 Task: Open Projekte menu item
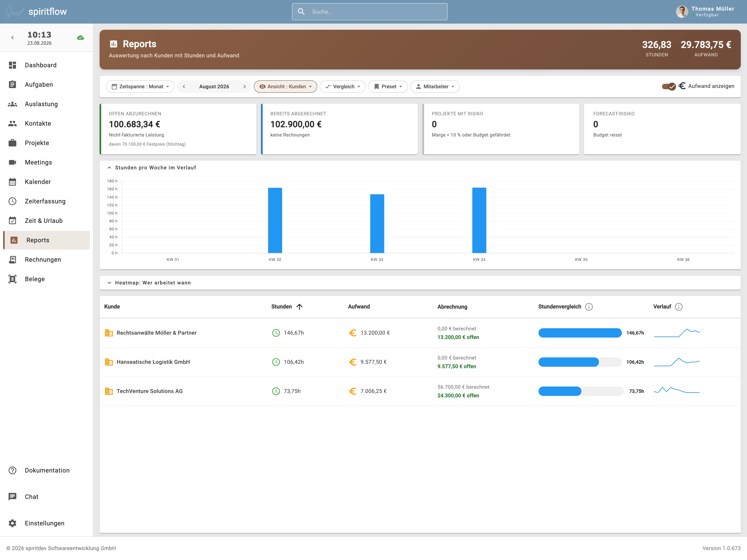47,143
